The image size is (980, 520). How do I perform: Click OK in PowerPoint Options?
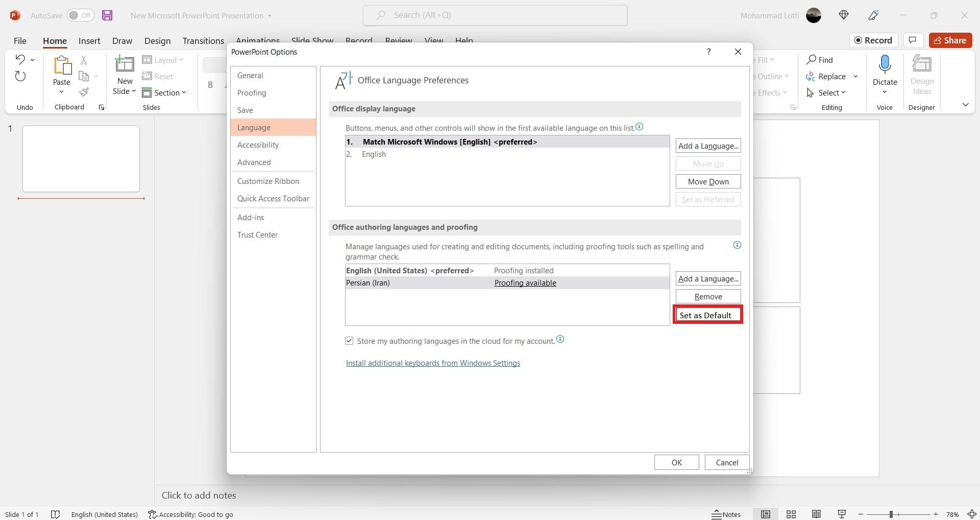[676, 462]
